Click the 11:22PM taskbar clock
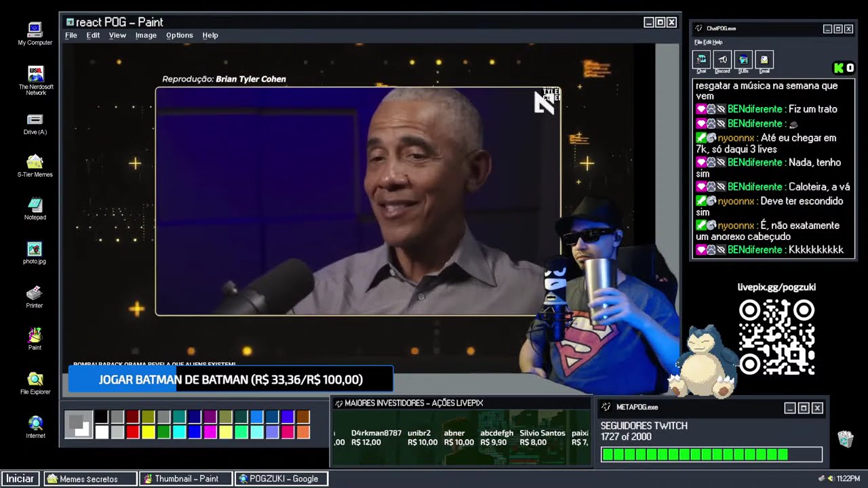This screenshot has width=868, height=488. 848,479
